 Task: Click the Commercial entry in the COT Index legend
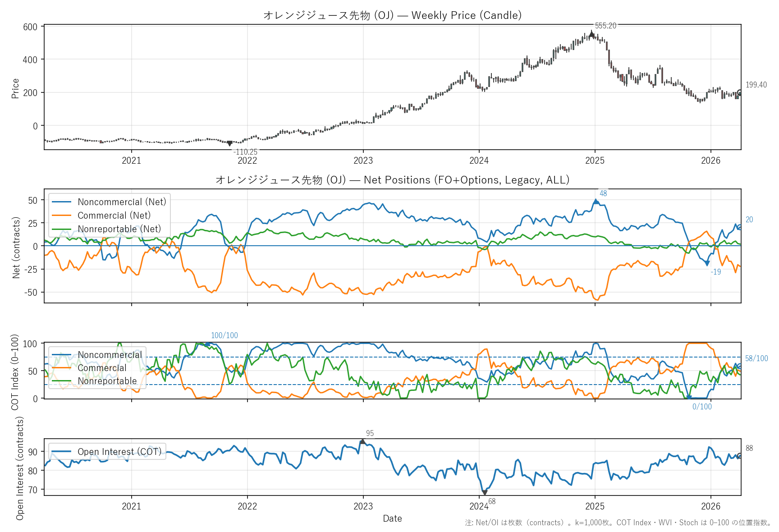tap(102, 368)
